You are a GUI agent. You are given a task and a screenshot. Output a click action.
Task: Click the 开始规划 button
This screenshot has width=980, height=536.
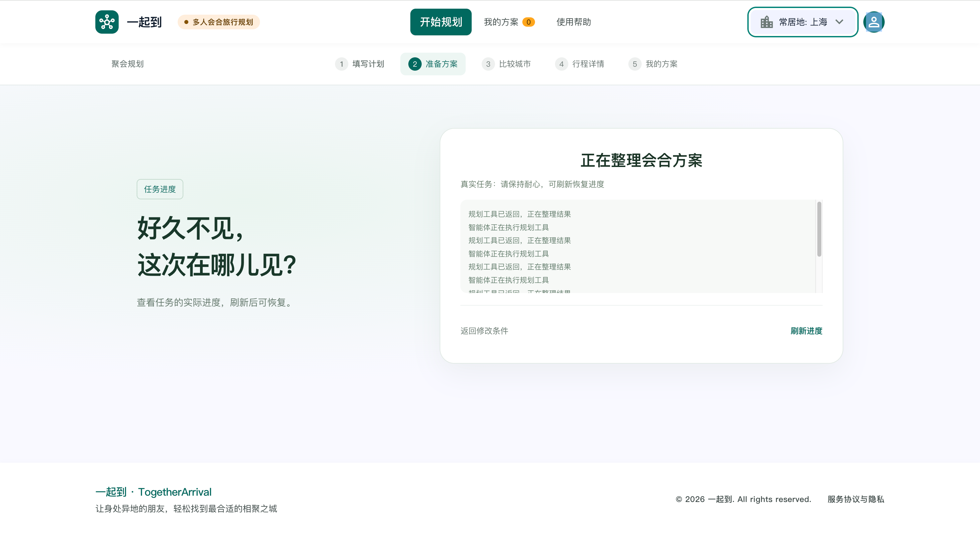(441, 22)
